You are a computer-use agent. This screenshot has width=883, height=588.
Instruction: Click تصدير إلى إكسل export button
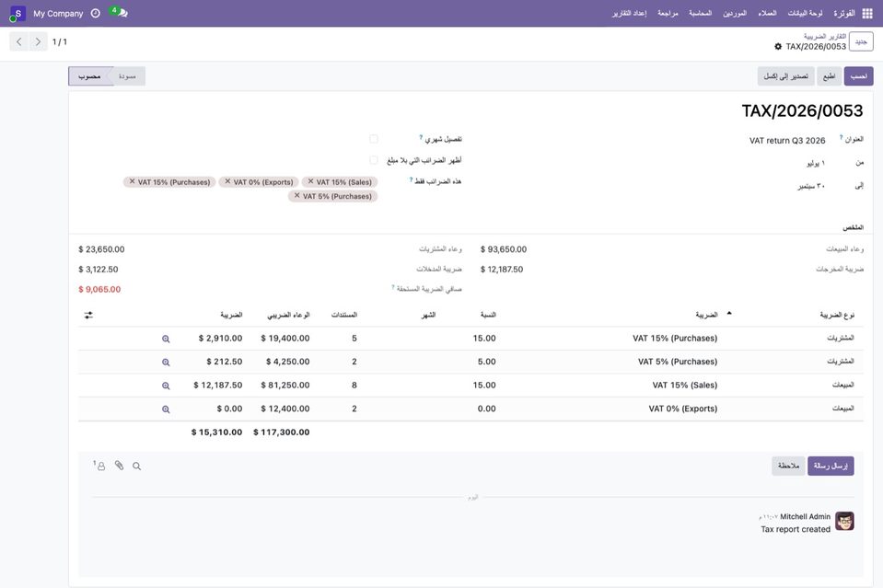(x=785, y=76)
